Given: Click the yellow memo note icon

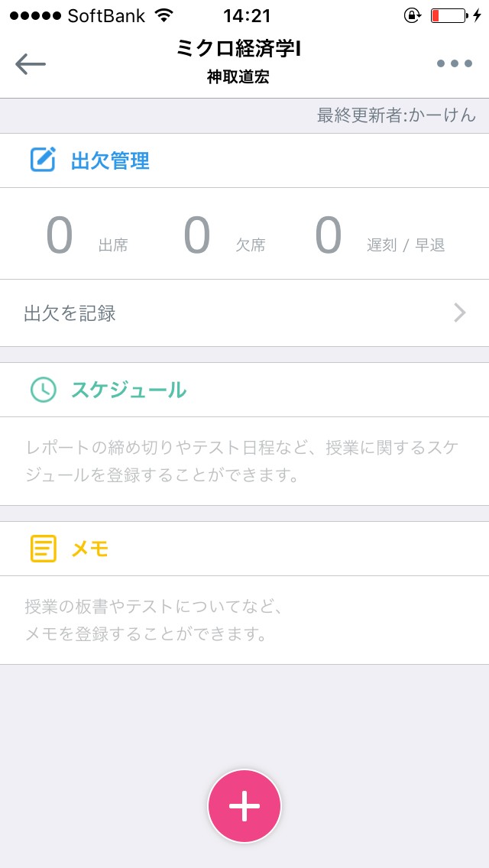Looking at the screenshot, I should pyautogui.click(x=43, y=548).
